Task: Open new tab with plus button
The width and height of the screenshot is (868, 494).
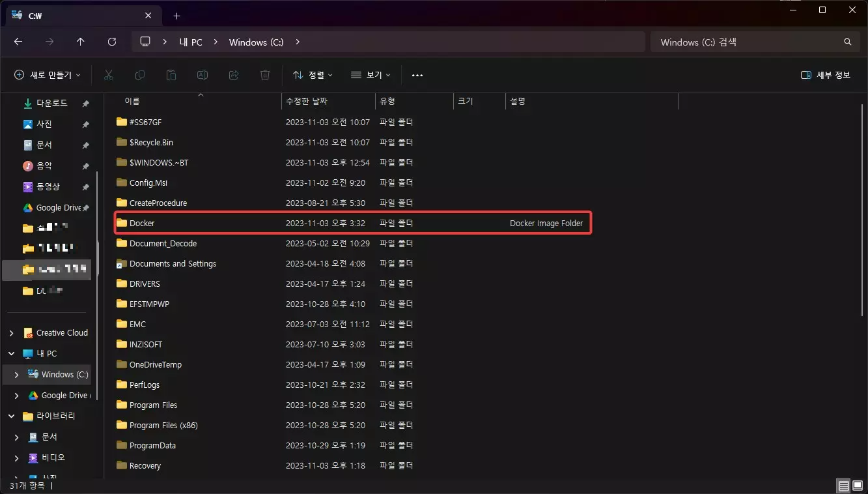Action: (176, 16)
